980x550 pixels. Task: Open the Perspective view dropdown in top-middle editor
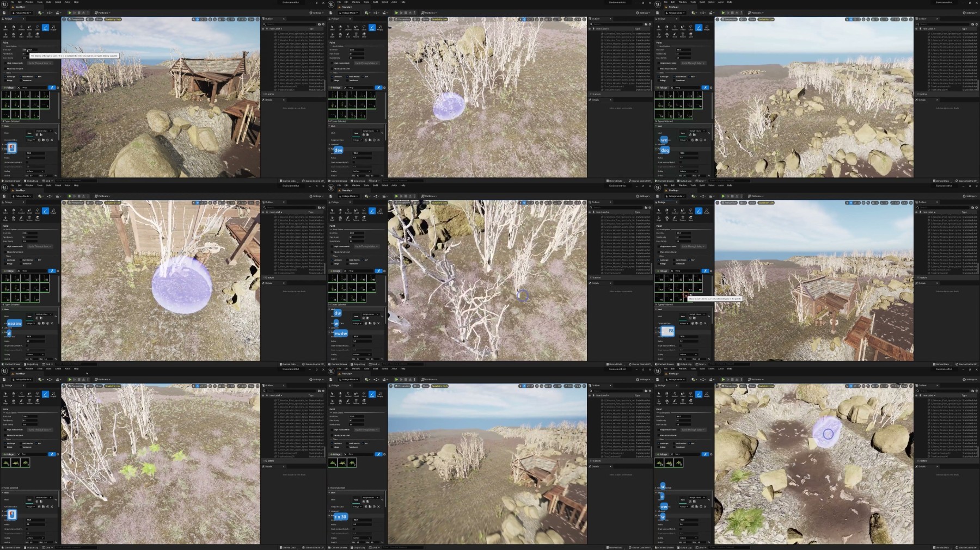403,19
